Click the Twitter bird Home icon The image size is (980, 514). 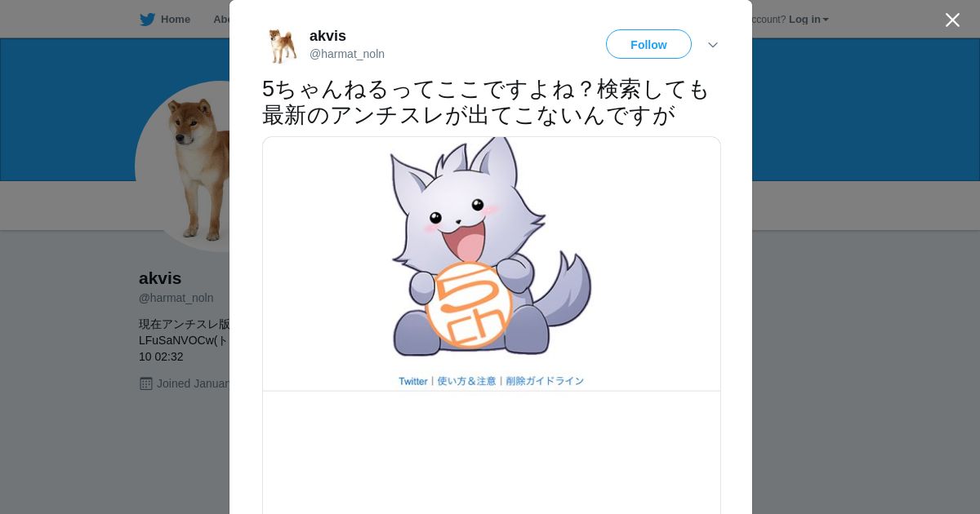point(147,20)
